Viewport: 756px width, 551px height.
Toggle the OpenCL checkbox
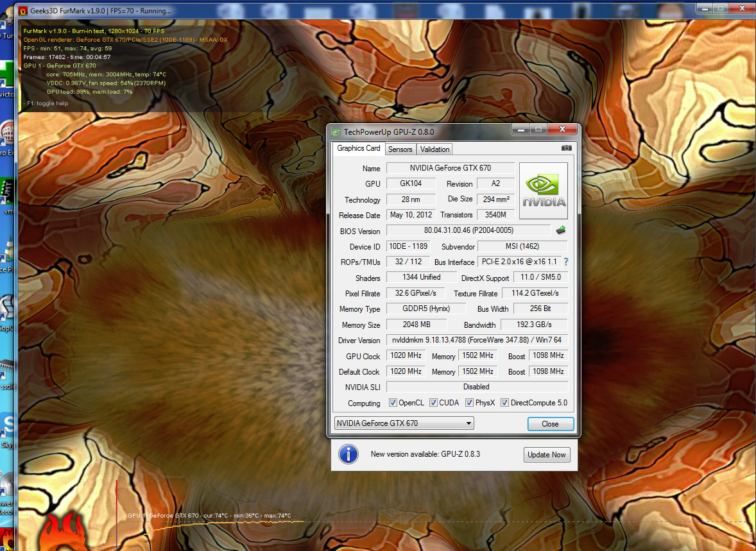393,403
